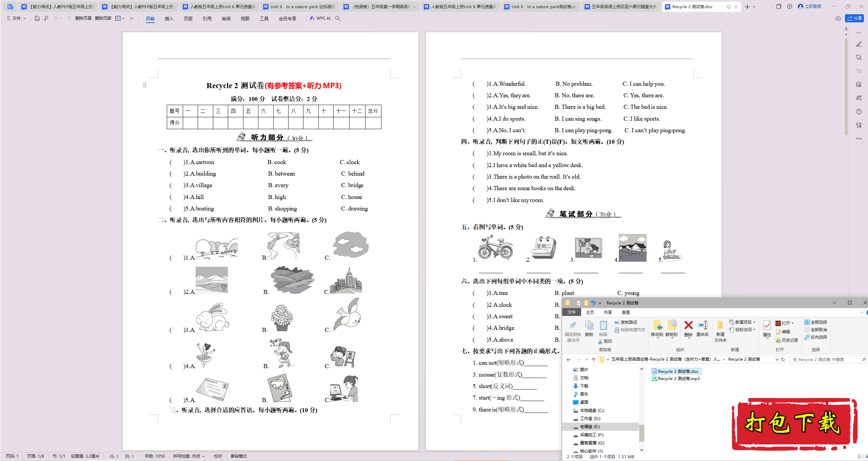
Task: Expand the Open with dropdown in Explorer
Action: pos(792,323)
